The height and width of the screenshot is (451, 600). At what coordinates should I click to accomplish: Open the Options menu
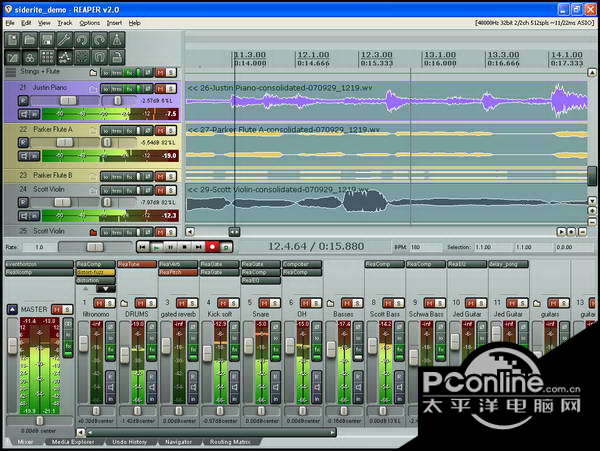tap(90, 22)
